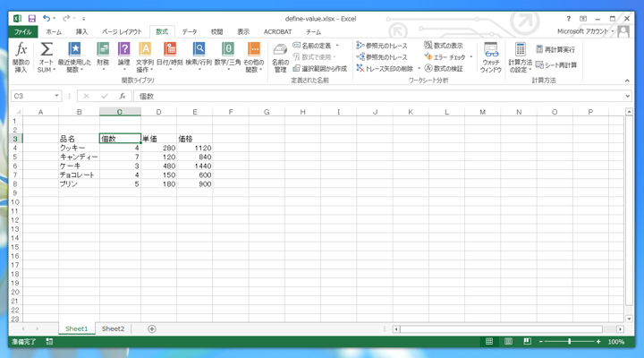Click Calculate Sheet (シート再計算)

click(556, 65)
